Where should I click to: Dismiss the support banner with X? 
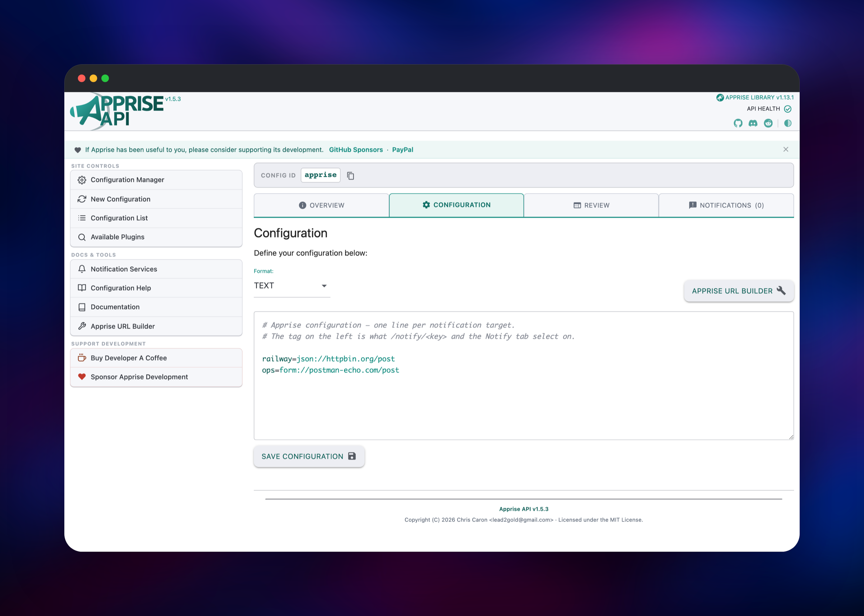[786, 149]
